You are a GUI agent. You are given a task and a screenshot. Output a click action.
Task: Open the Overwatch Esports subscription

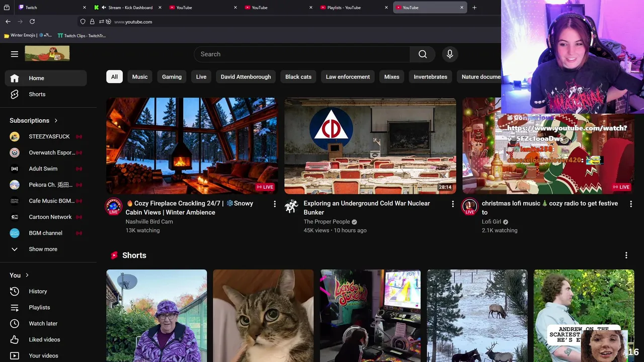click(46, 153)
